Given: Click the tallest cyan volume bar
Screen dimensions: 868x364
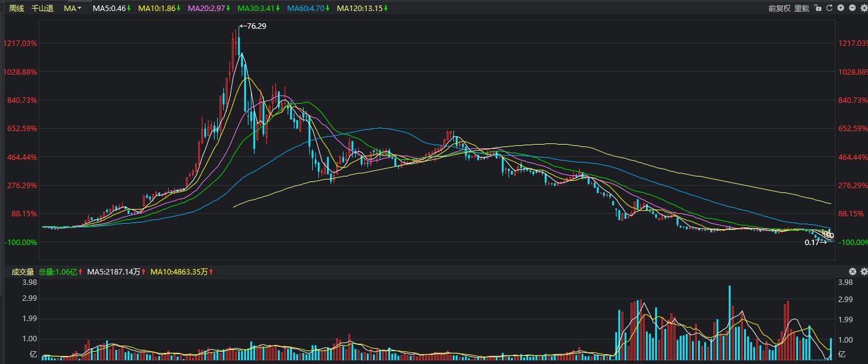Looking at the screenshot, I should 730,322.
